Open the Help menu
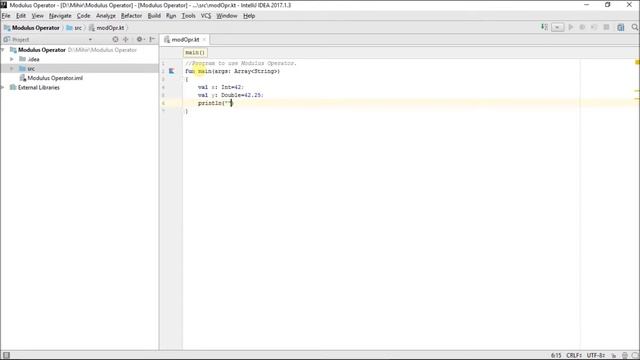Image resolution: width=640 pixels, height=360 pixels. [x=249, y=16]
